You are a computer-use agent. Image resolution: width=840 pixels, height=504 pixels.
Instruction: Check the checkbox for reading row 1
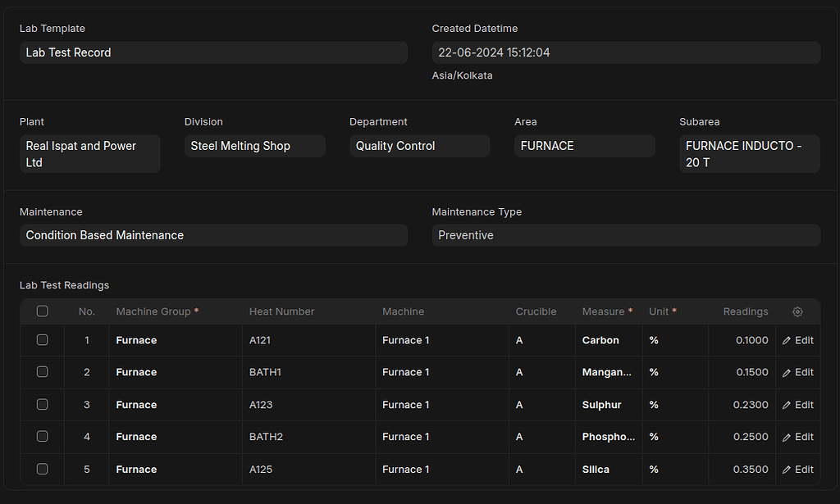pyautogui.click(x=42, y=339)
